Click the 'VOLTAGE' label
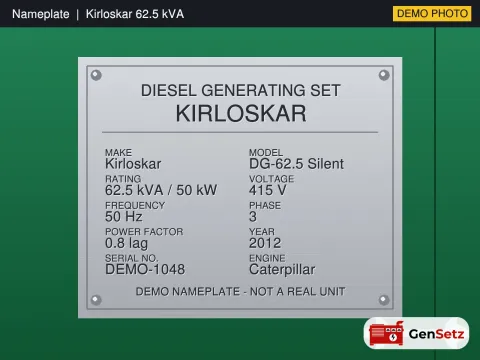This screenshot has height=360, width=480. coord(271,179)
